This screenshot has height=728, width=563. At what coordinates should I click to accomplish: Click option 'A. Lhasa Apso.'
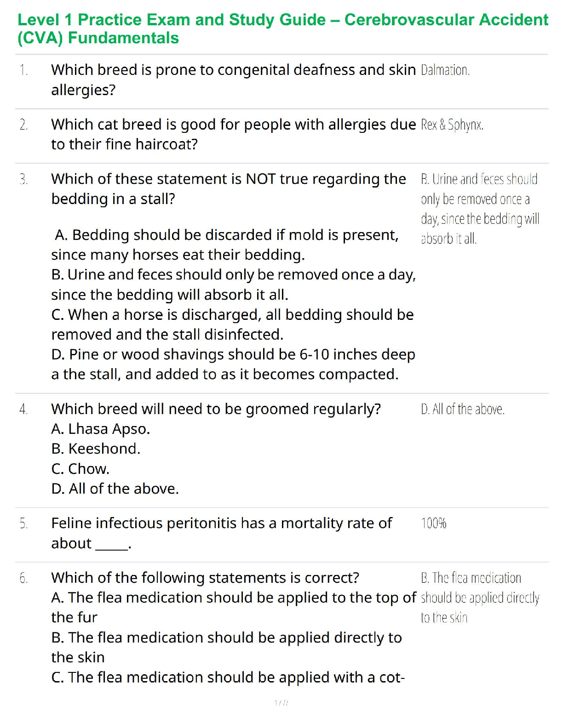[x=101, y=429]
